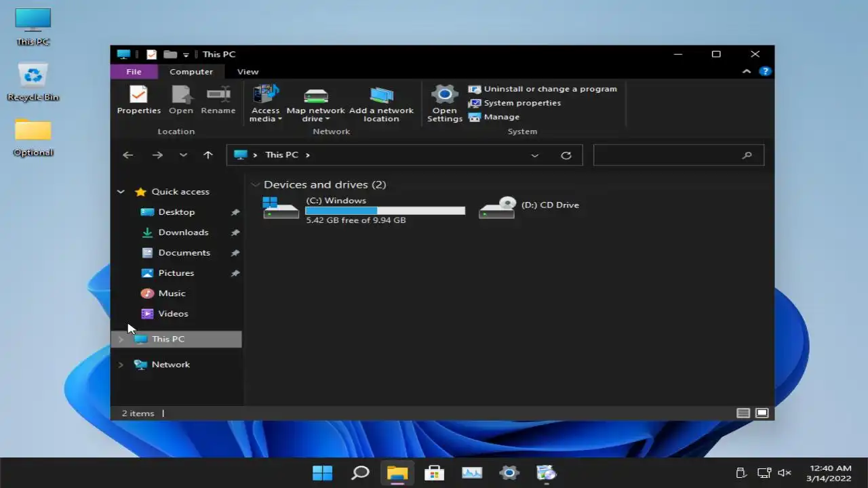Viewport: 868px width, 488px height.
Task: Go forward with the Forward arrow
Action: [157, 155]
